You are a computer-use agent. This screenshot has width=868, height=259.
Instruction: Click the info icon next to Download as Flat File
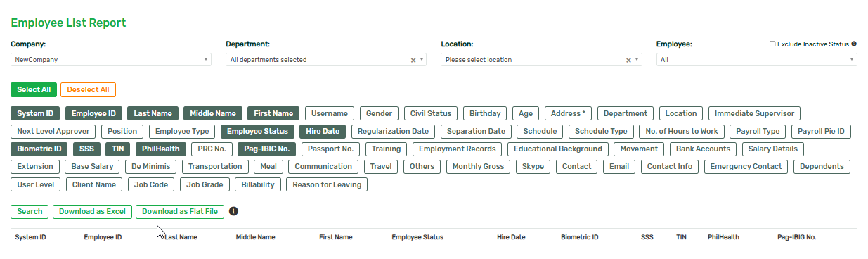coord(234,211)
